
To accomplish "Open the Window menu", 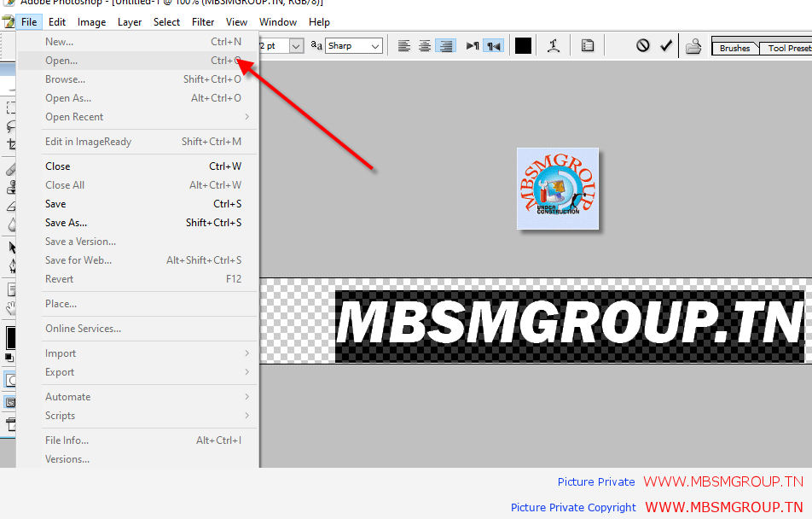I will click(x=278, y=22).
